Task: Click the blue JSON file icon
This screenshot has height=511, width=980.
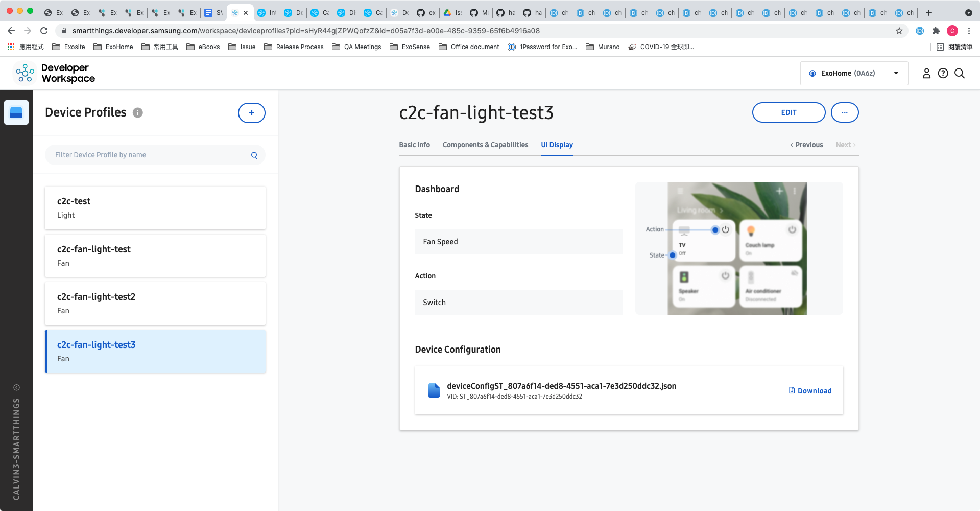Action: coord(434,390)
